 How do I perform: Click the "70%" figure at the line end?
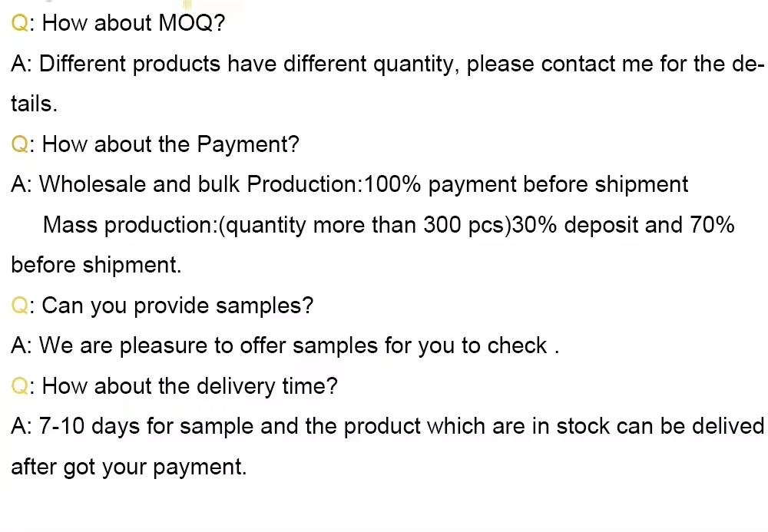click(x=712, y=225)
